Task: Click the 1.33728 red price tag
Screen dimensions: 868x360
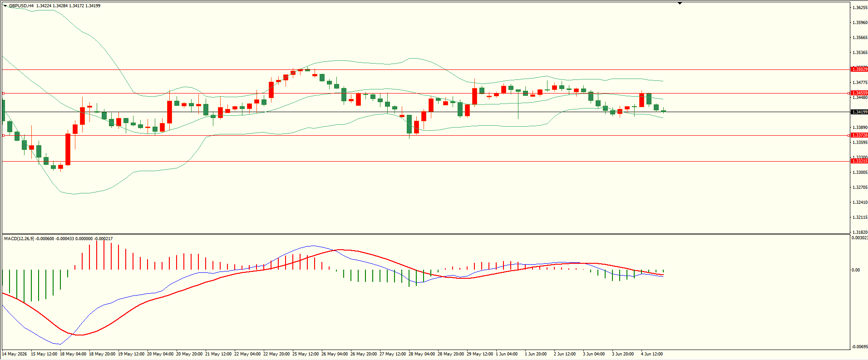Action: (x=859, y=135)
